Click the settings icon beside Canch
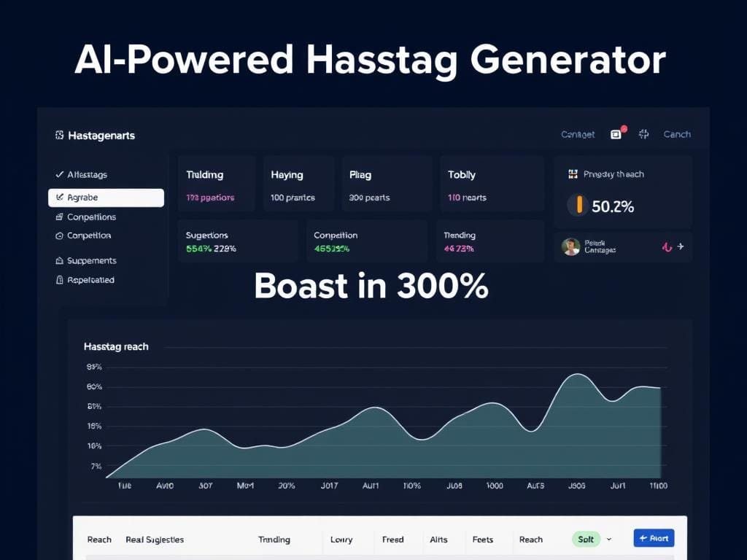 [643, 134]
